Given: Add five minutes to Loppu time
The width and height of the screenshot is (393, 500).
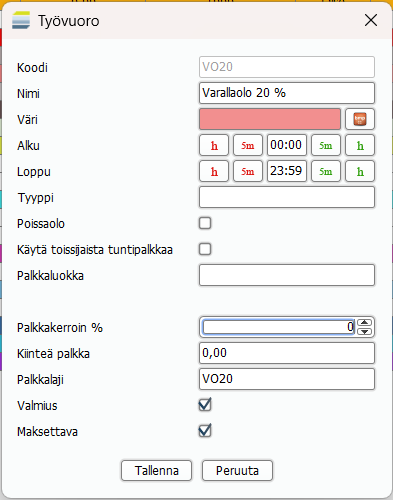Looking at the screenshot, I should tap(326, 171).
